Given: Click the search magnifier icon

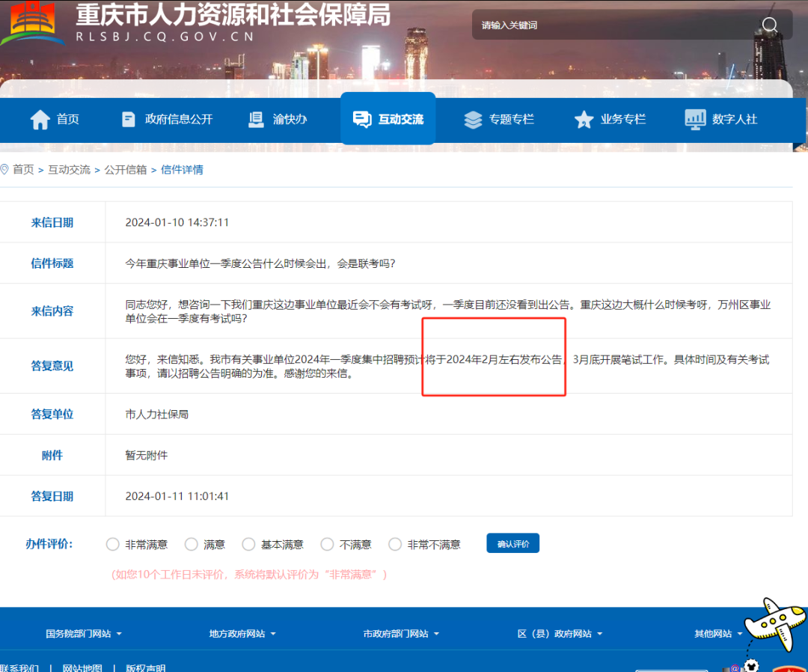Looking at the screenshot, I should 769,25.
